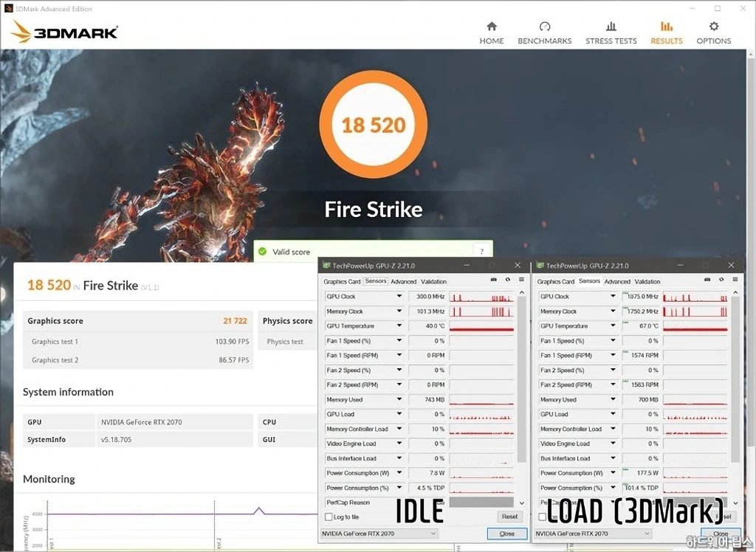Refresh sensors in load GPU-Z window

[x=721, y=280]
